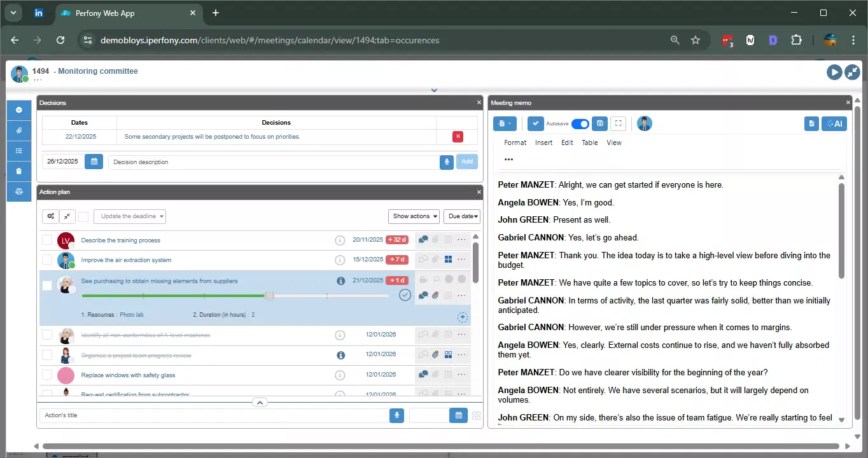Tick the checkbox for Replace windows with safety glass

[x=47, y=375]
